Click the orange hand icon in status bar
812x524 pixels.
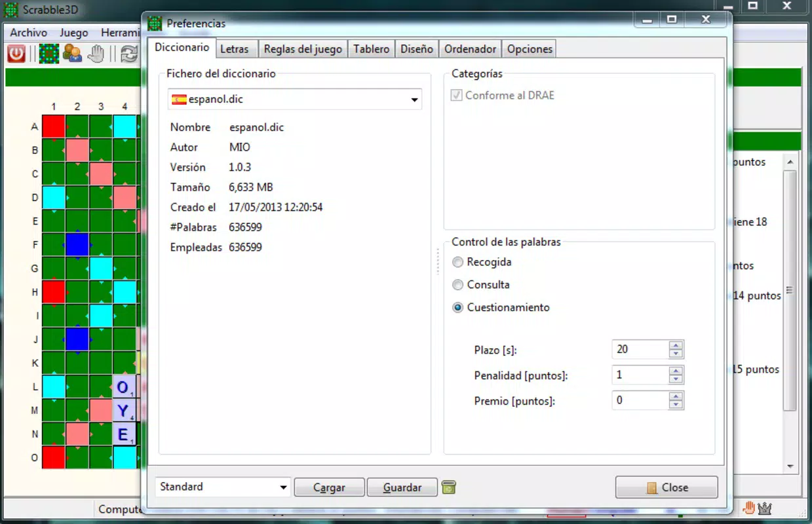tap(748, 508)
